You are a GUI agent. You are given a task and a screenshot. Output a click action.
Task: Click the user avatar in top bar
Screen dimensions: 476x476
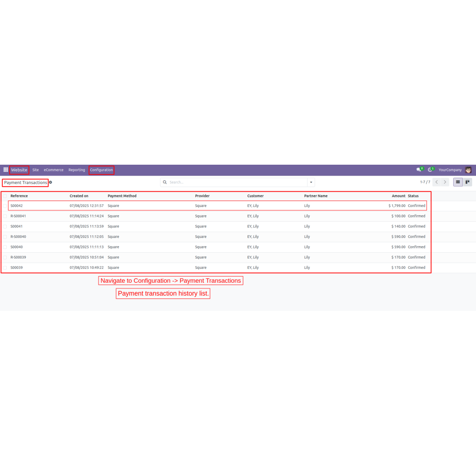pyautogui.click(x=468, y=170)
